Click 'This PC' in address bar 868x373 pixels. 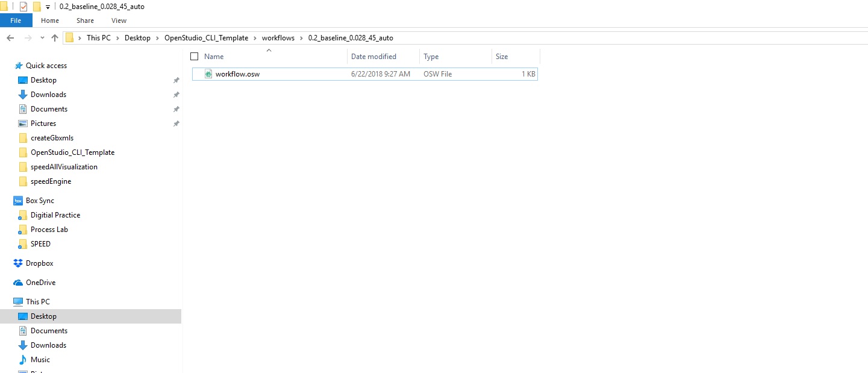99,38
